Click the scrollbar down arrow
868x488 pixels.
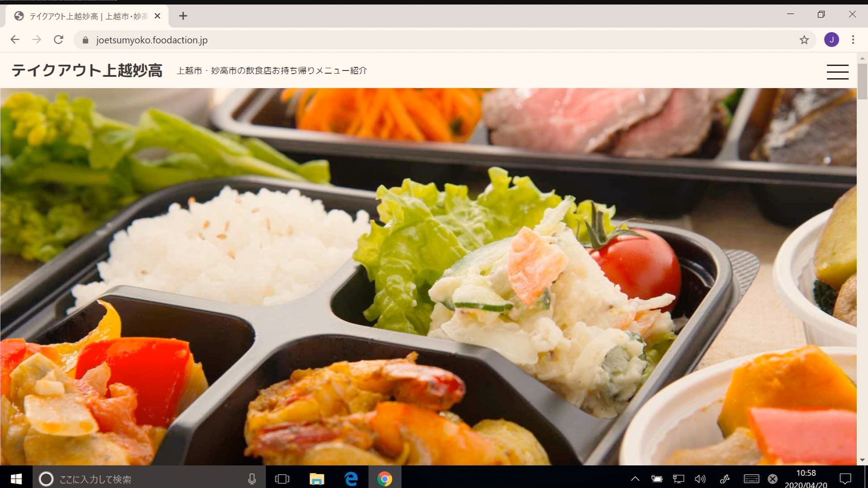coord(862,460)
